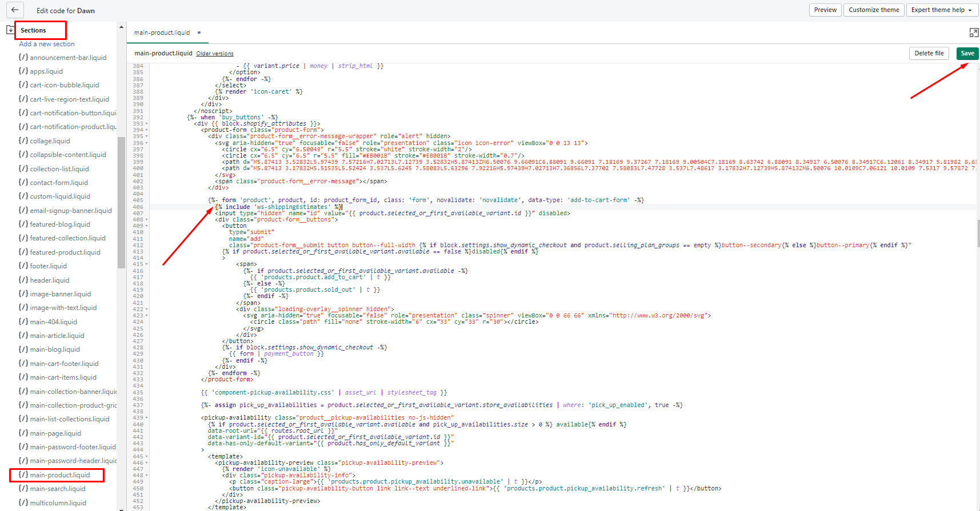980x511 pixels.
Task: Click the file icon for main-blog.liquid
Action: [x=23, y=349]
